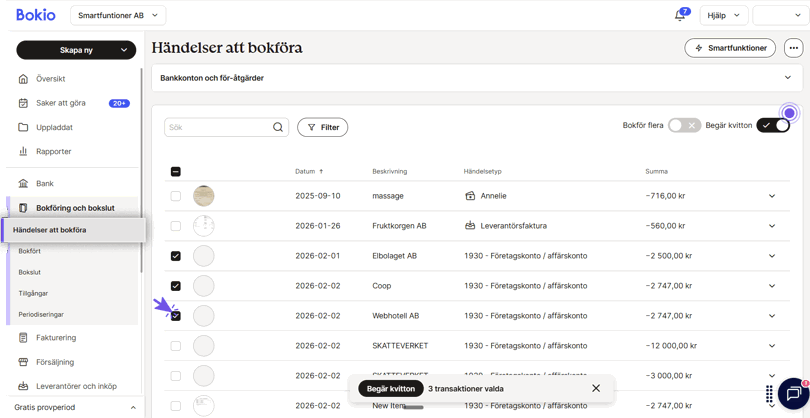The width and height of the screenshot is (810, 418).
Task: Open the notifications bell icon
Action: coord(681,16)
